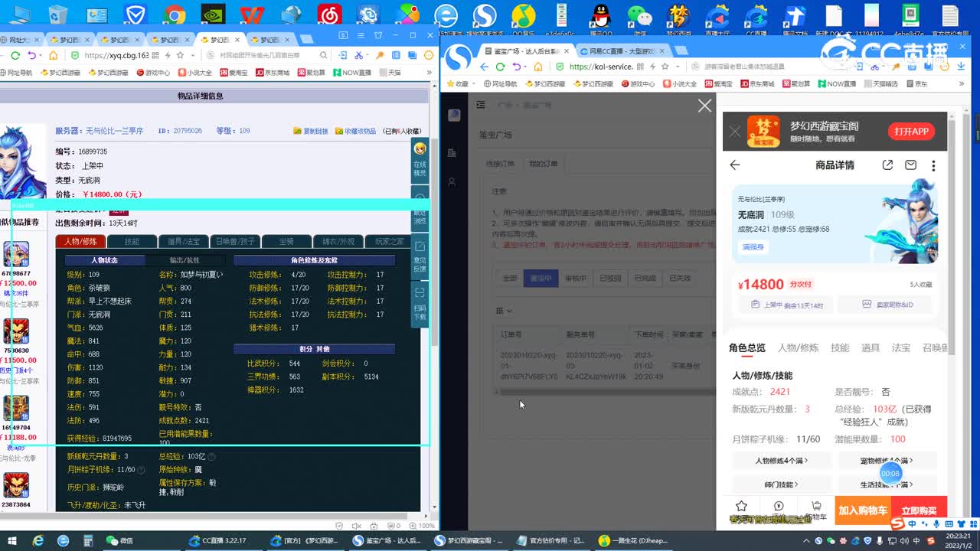Click 立即购买 button
Image resolution: width=980 pixels, height=551 pixels.
click(919, 510)
